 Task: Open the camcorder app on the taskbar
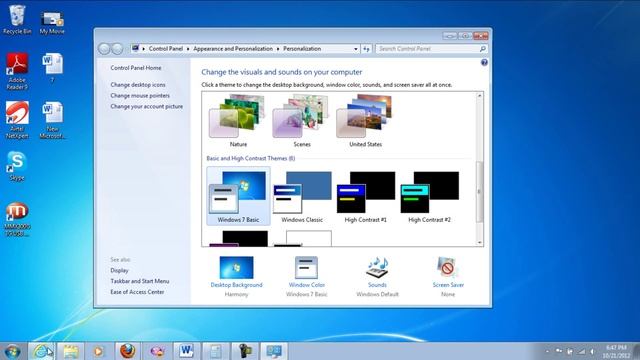click(x=244, y=351)
